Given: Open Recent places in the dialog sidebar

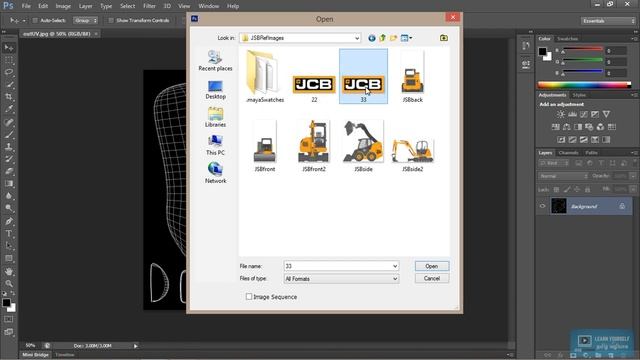Looking at the screenshot, I should pos(215,60).
